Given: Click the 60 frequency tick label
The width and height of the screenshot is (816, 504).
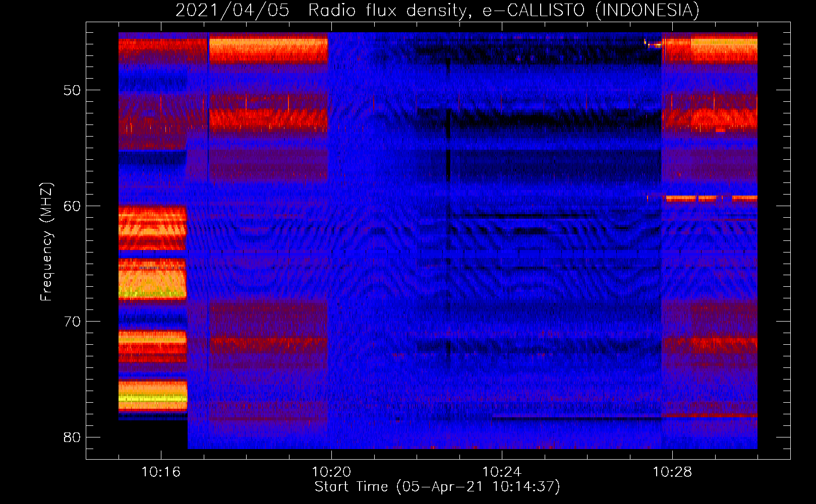Looking at the screenshot, I should [x=72, y=206].
